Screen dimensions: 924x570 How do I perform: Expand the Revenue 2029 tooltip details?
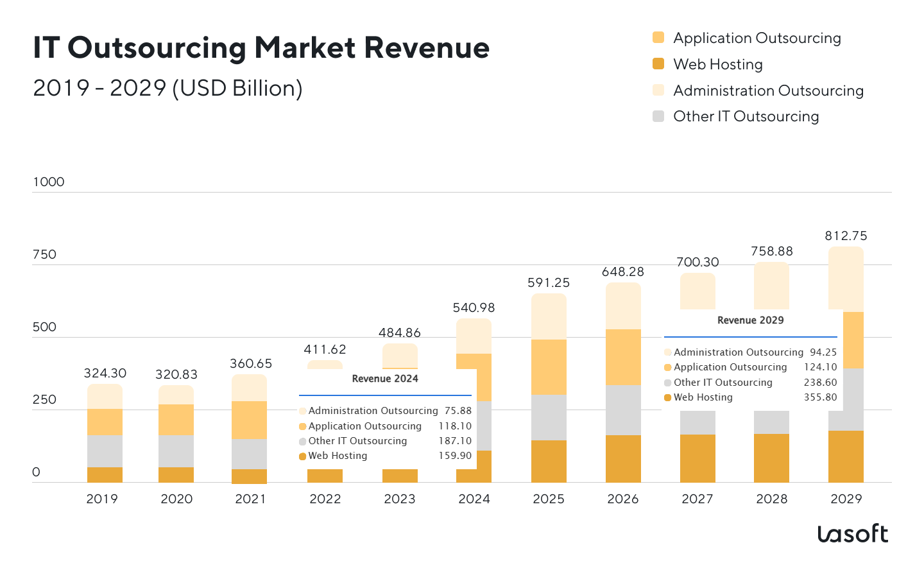click(750, 320)
